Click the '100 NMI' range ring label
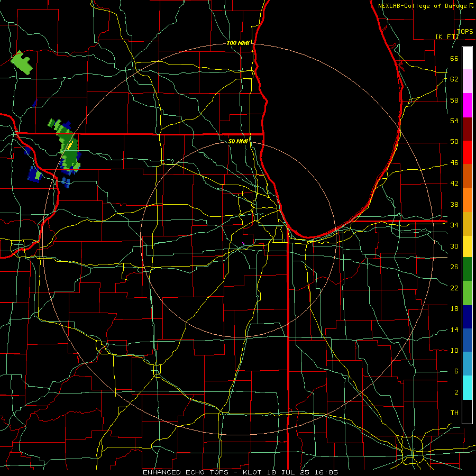The image size is (476, 476). 238,43
